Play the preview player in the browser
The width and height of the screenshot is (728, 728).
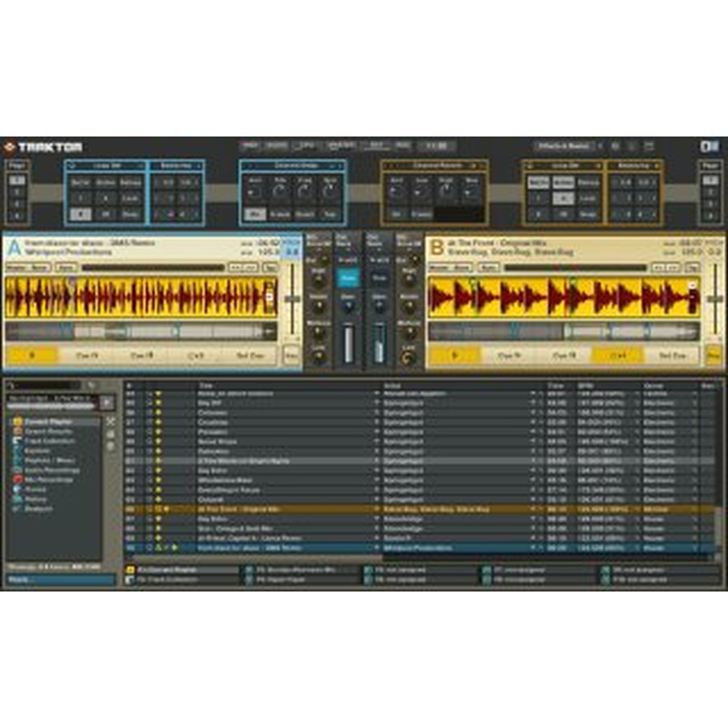point(107,402)
